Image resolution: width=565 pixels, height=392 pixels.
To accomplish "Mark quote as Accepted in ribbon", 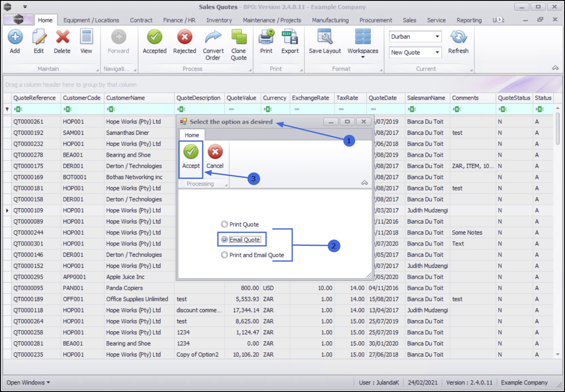I will coord(155,37).
